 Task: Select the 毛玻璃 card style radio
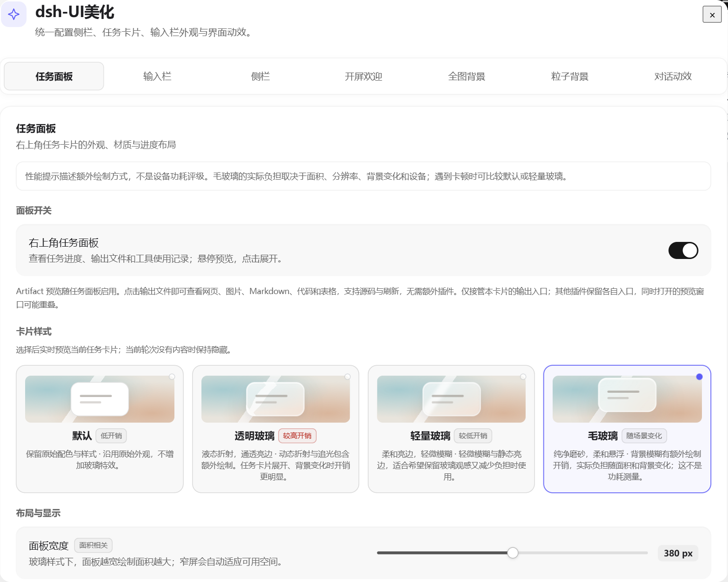[x=699, y=377]
